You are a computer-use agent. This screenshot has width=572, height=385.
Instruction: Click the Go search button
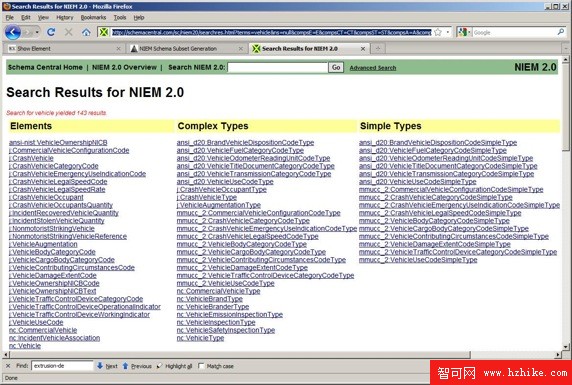(x=336, y=68)
